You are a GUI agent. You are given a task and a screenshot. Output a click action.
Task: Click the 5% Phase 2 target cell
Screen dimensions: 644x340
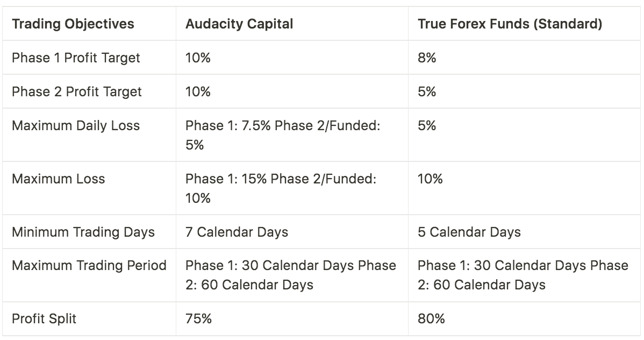pos(427,91)
